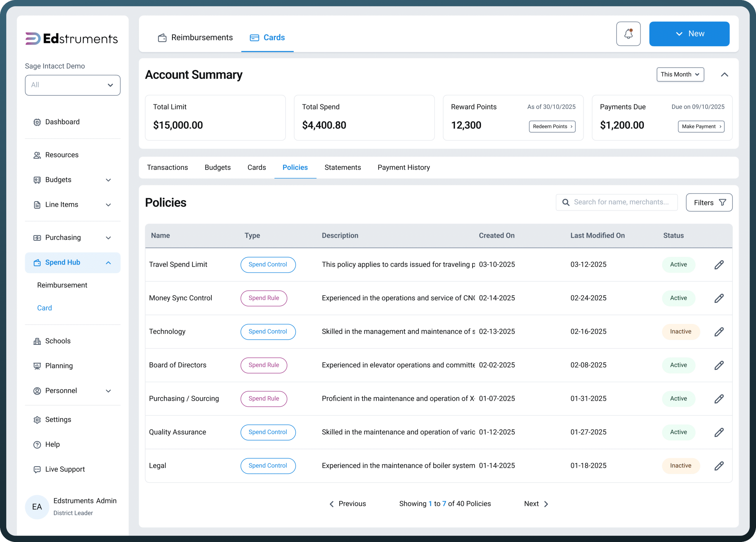Open the This Month period dropdown
The height and width of the screenshot is (542, 756).
coord(680,74)
